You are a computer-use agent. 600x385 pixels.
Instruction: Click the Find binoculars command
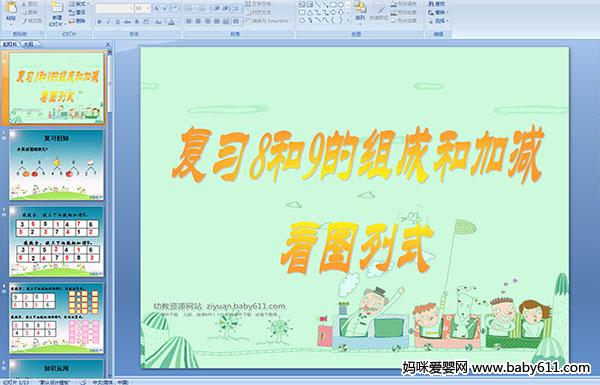tap(437, 4)
